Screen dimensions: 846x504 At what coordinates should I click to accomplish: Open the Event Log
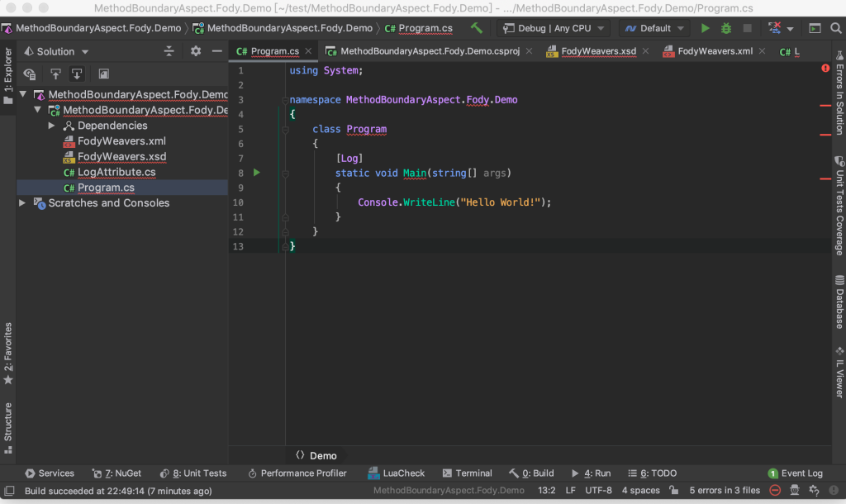tap(796, 473)
